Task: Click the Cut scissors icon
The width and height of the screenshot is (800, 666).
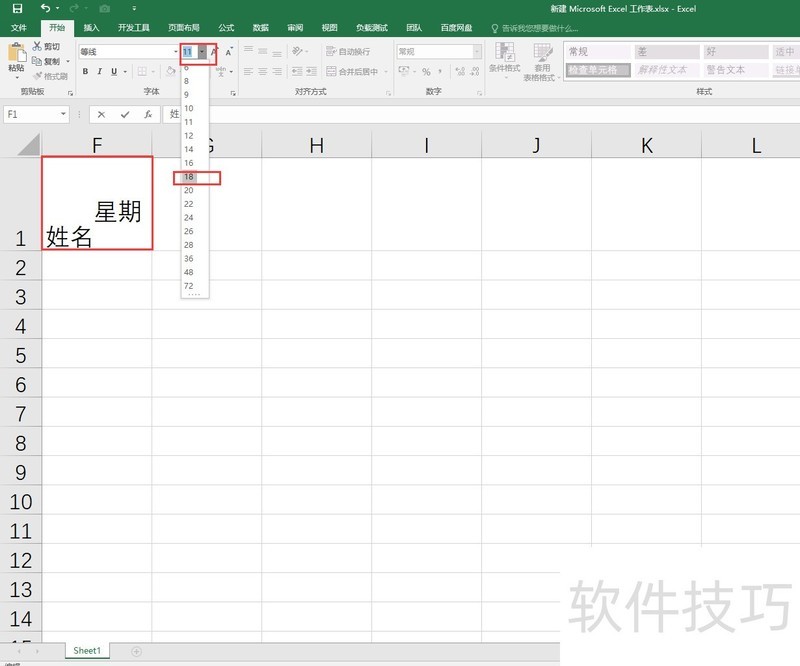Action: click(37, 46)
